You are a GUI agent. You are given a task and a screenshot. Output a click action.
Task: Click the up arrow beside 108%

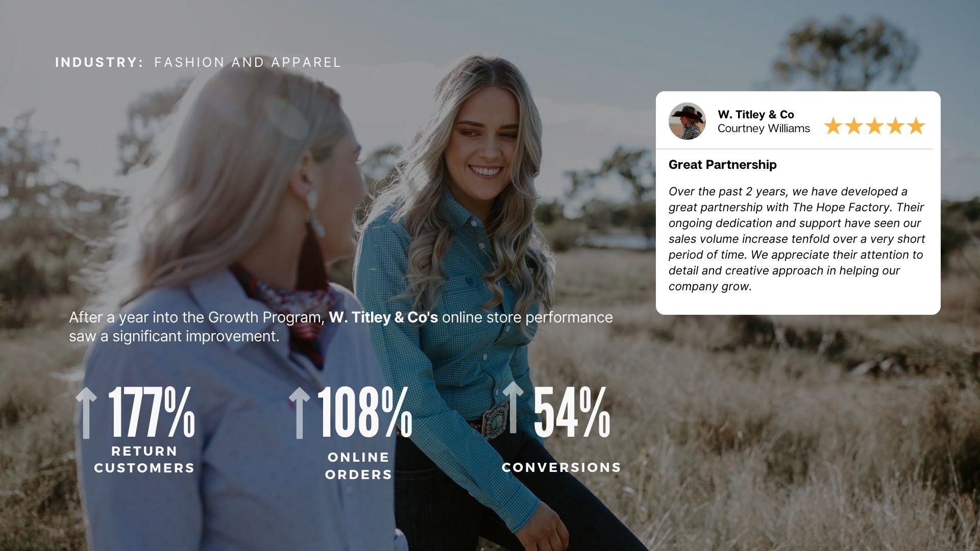tap(300, 413)
